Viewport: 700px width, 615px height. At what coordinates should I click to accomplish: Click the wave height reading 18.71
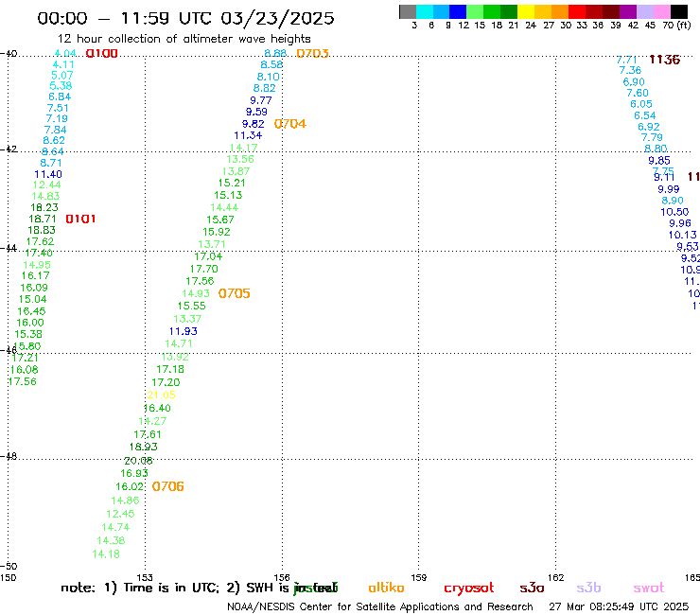coord(43,219)
